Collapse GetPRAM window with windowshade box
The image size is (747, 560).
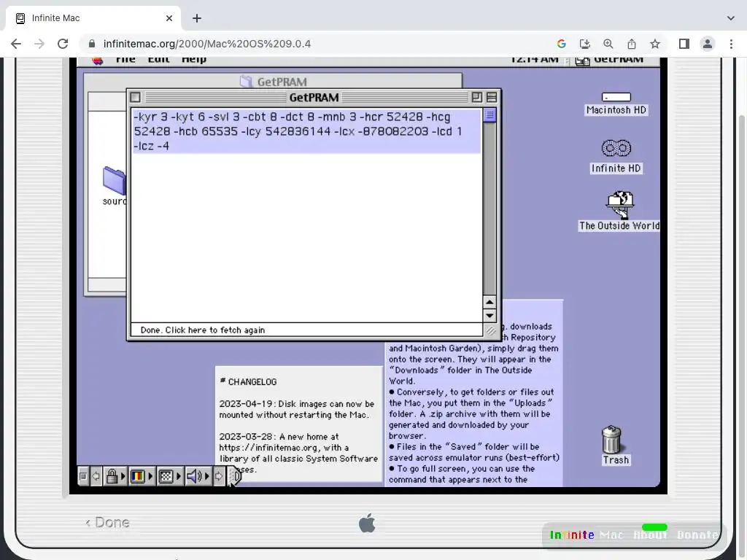(x=492, y=97)
